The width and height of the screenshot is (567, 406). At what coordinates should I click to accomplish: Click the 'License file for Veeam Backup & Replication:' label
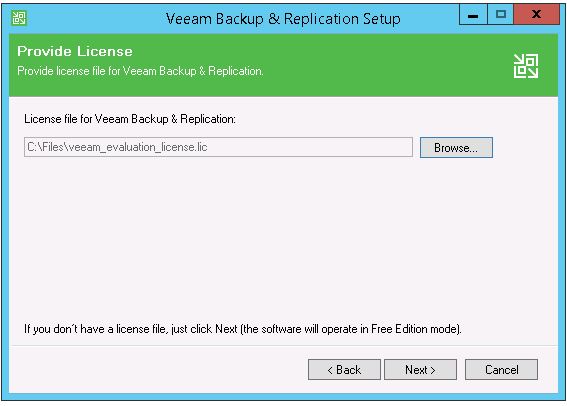(130, 119)
